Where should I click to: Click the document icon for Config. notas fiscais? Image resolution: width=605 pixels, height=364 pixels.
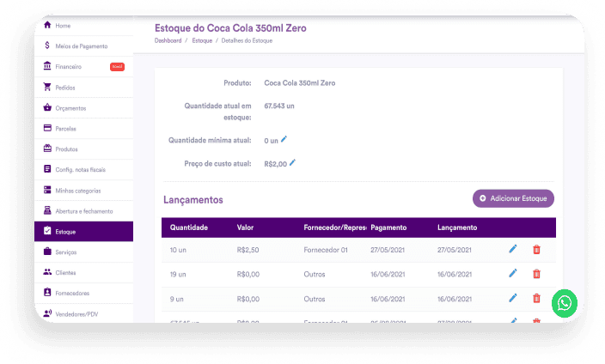click(x=47, y=169)
